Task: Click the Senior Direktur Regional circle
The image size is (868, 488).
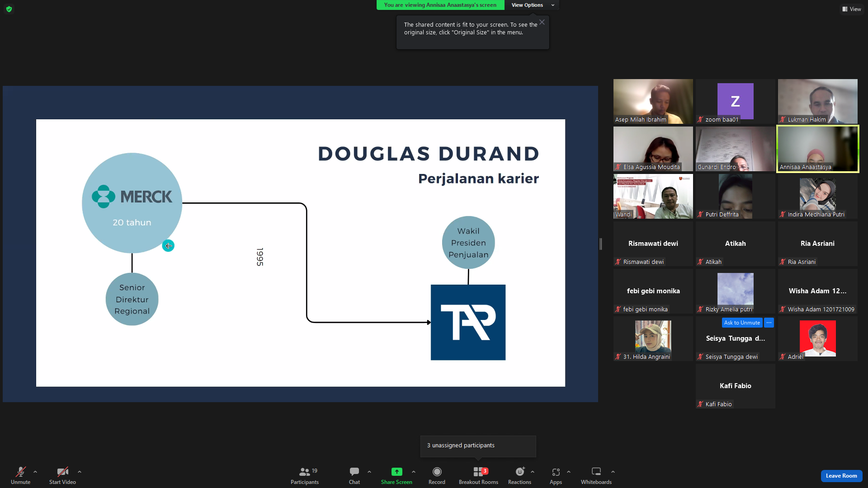Action: (x=132, y=299)
